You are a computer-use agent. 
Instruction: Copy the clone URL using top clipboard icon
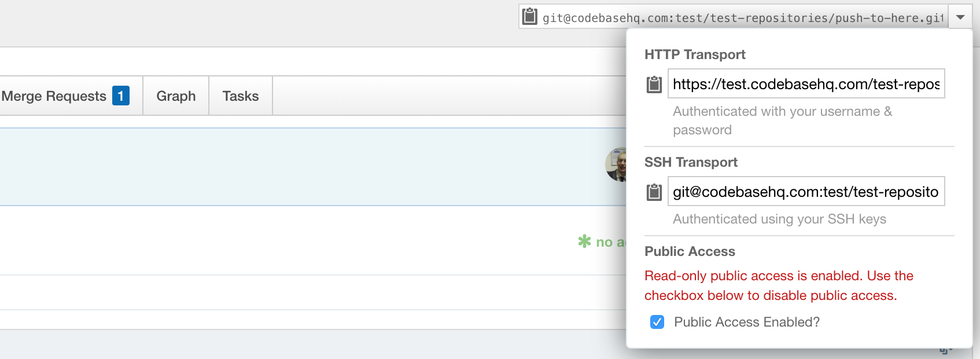[529, 17]
